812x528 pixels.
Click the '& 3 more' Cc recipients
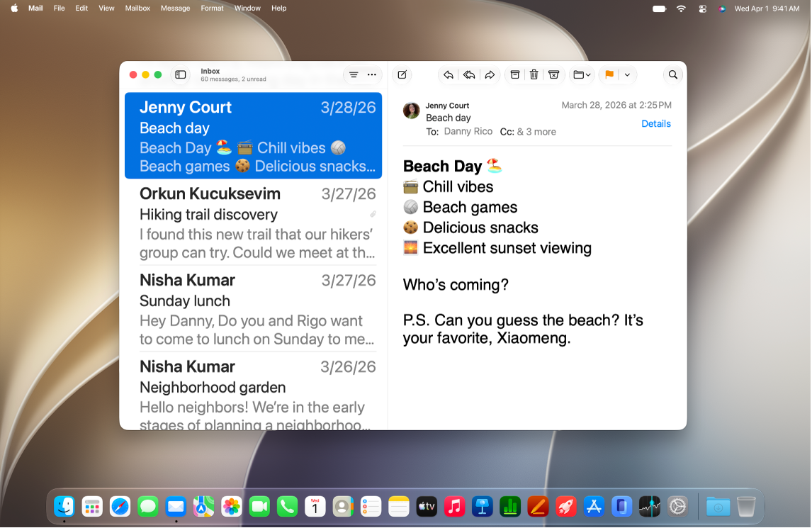(x=536, y=132)
